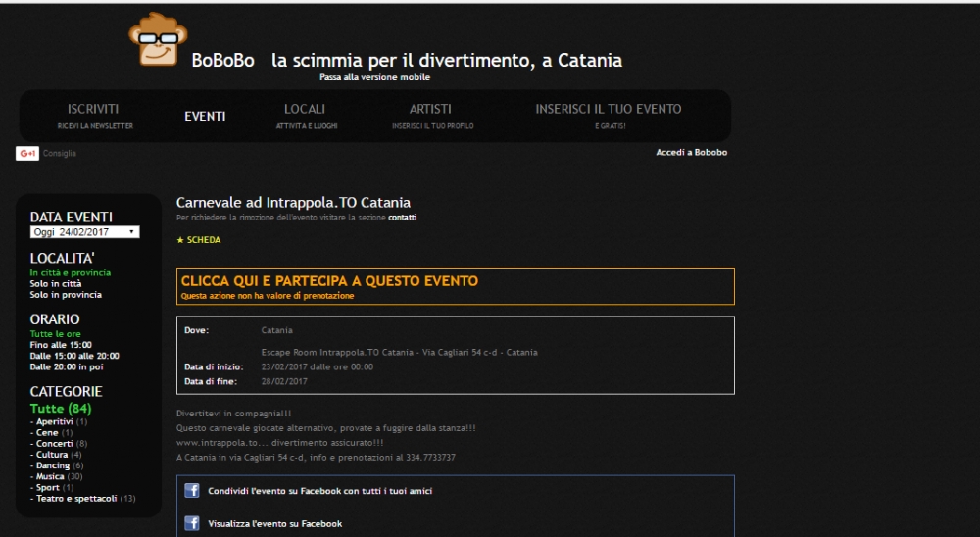Open the EVENTI menu item
The height and width of the screenshot is (537, 980).
pyautogui.click(x=205, y=116)
